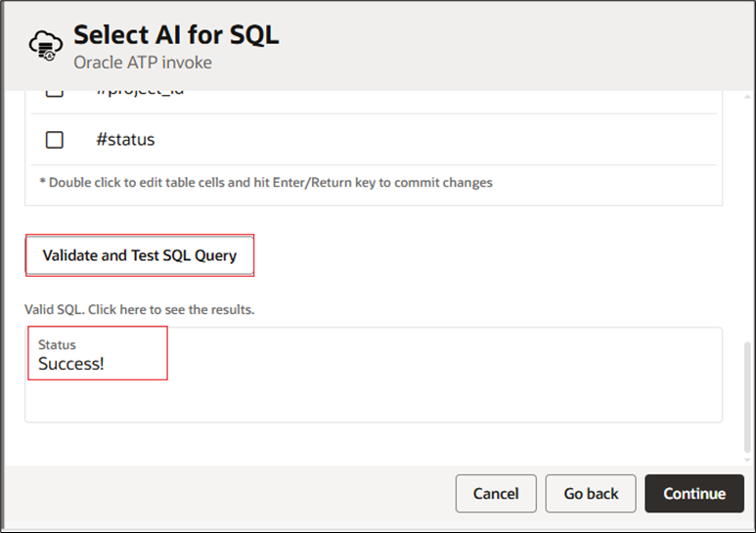This screenshot has height=533, width=756.
Task: Click the Select AI for SQL title
Action: coord(176,35)
